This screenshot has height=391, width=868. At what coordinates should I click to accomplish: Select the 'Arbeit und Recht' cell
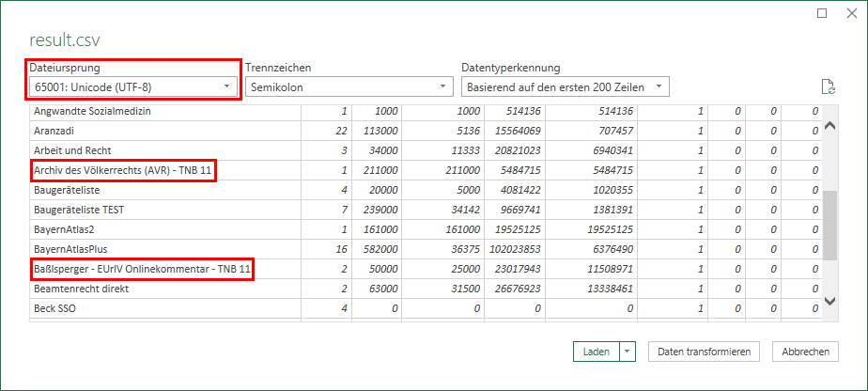(x=165, y=150)
